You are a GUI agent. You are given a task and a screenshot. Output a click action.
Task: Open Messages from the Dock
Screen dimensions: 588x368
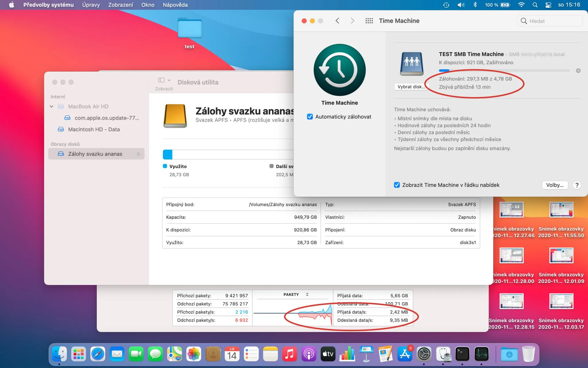pyautogui.click(x=155, y=354)
